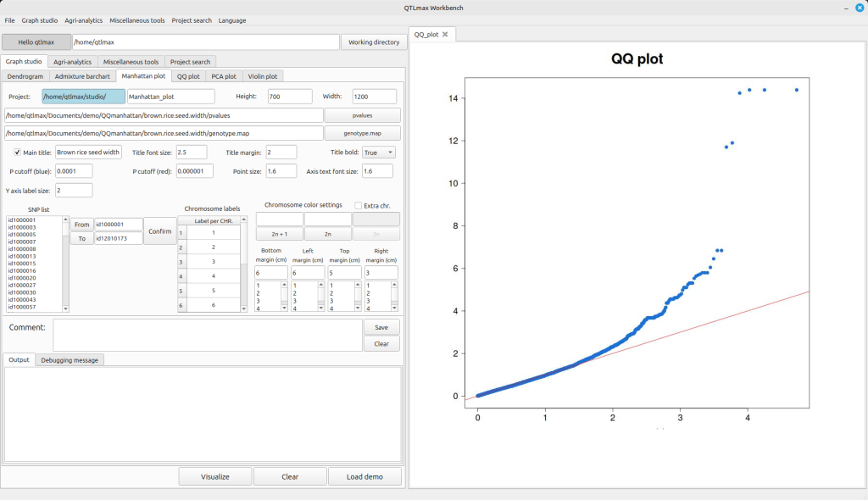Image resolution: width=868 pixels, height=500 pixels.
Task: Click the P cutoff (red) input field
Action: pos(201,171)
